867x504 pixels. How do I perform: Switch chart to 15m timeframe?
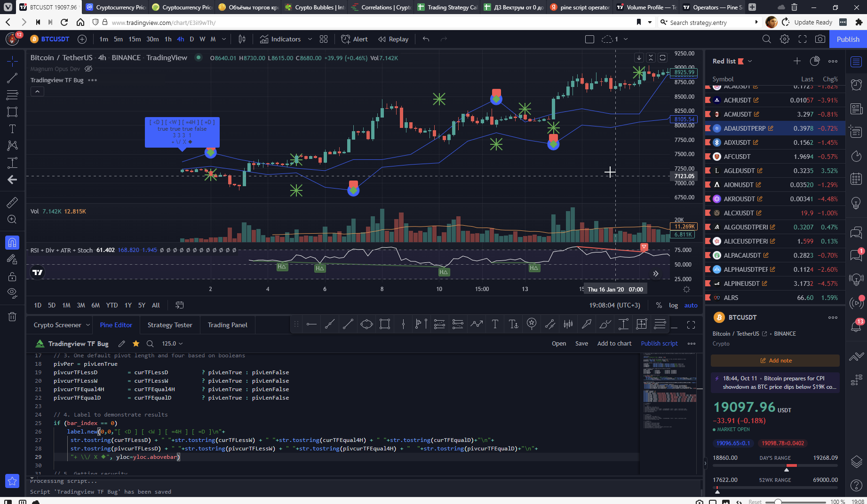(135, 39)
